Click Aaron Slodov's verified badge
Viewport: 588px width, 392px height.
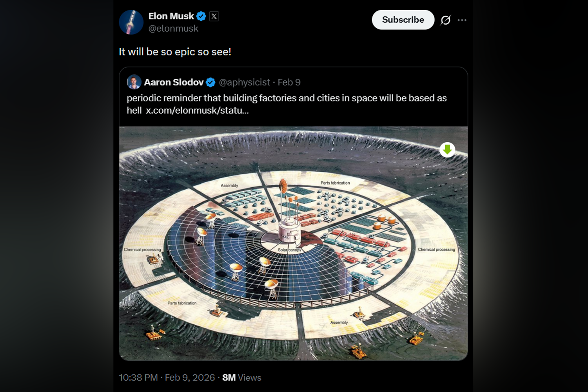(211, 82)
